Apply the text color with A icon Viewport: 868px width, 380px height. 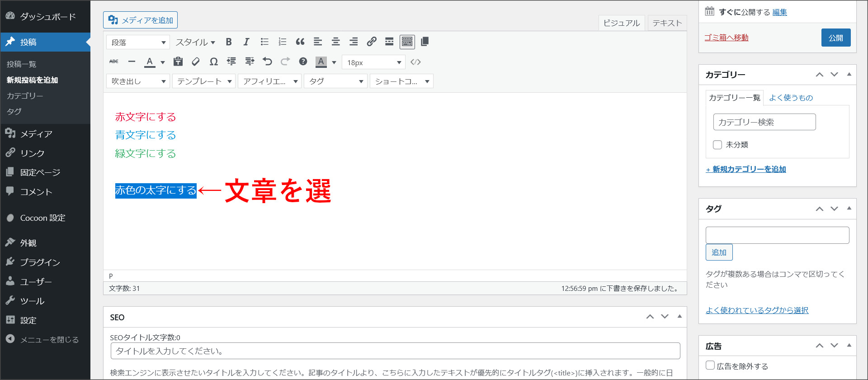click(x=150, y=62)
